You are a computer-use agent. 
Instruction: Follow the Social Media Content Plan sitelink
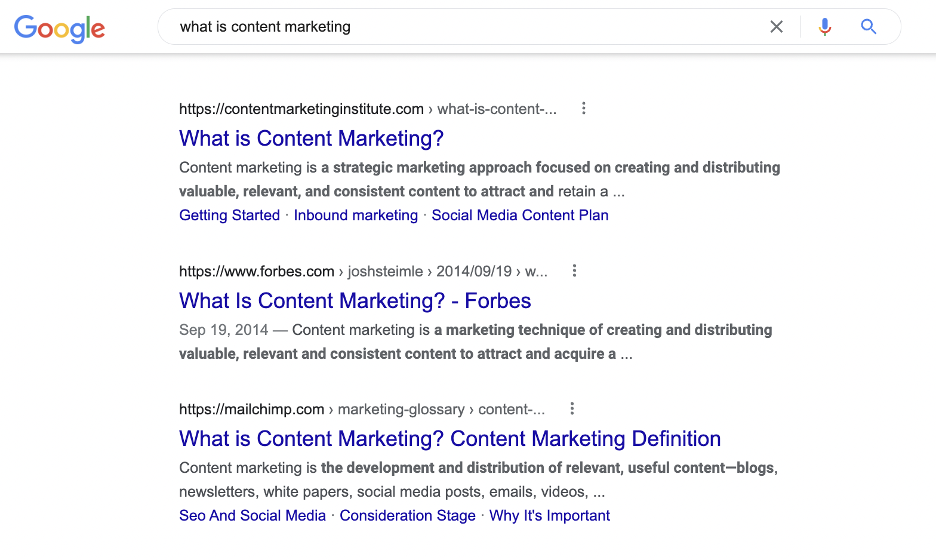[x=519, y=216]
